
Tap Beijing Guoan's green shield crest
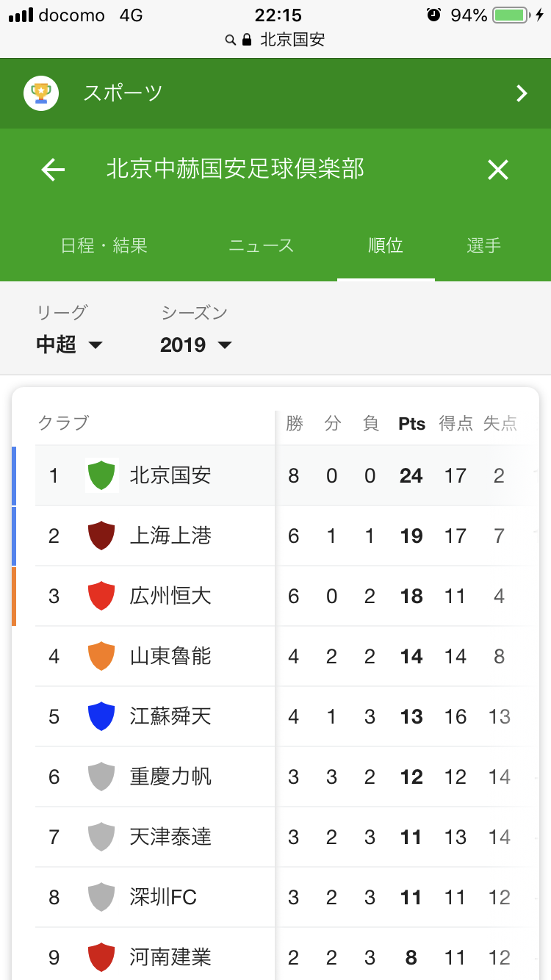[x=101, y=475]
